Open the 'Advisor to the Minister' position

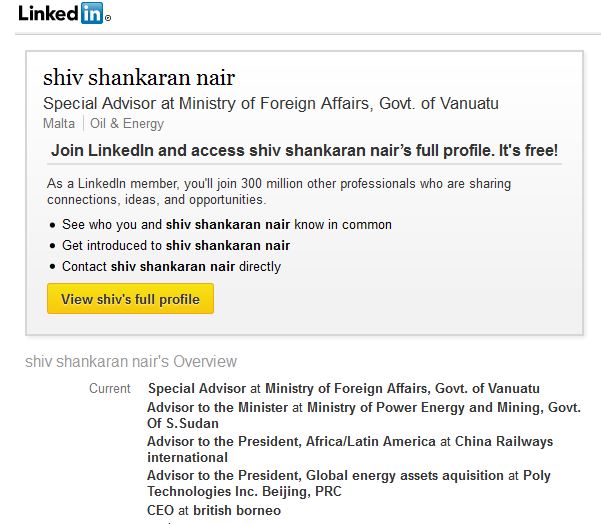[217, 407]
